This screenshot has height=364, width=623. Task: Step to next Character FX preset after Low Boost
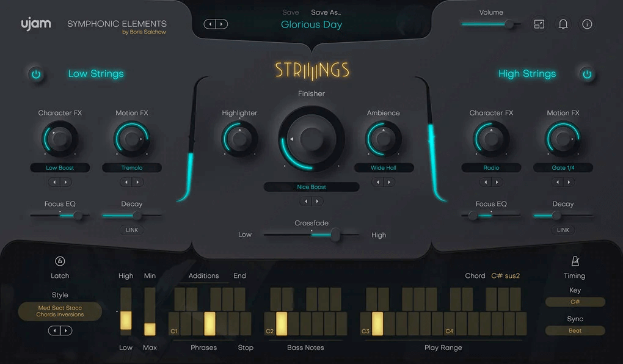tap(65, 181)
